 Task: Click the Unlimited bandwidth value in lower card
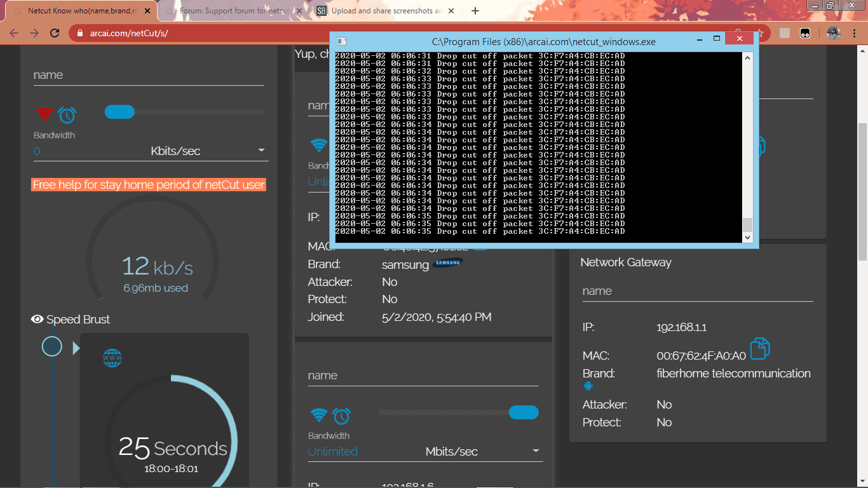[333, 452]
